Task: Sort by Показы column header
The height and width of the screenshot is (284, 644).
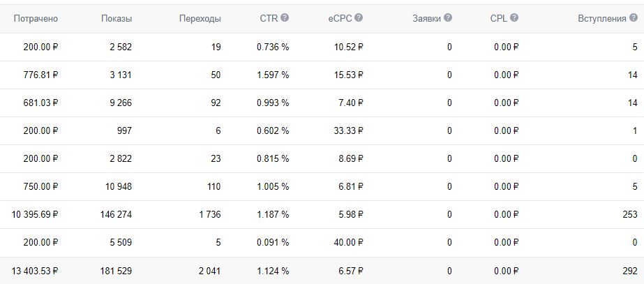Action: 116,19
